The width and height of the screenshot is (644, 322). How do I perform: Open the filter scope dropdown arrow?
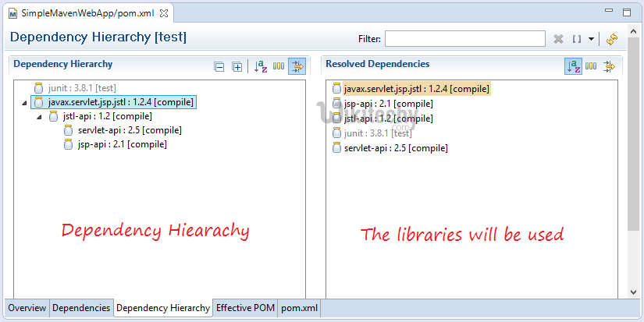pyautogui.click(x=591, y=39)
